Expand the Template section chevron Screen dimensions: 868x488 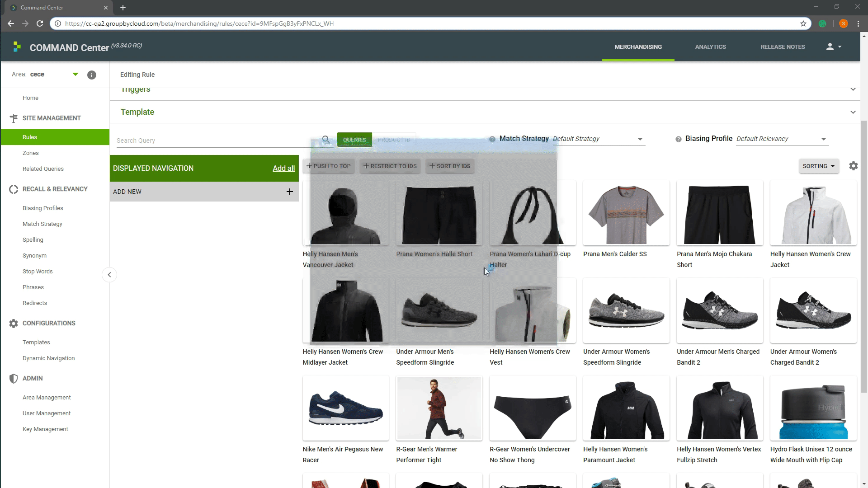tap(853, 112)
